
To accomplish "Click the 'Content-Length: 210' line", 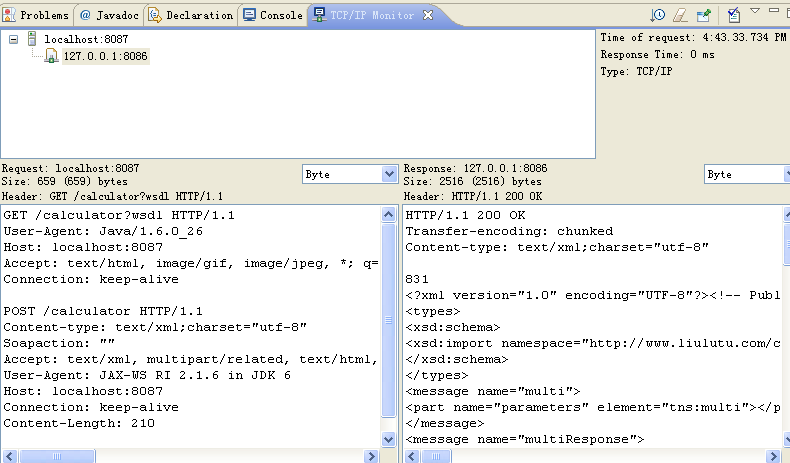I will click(x=79, y=423).
